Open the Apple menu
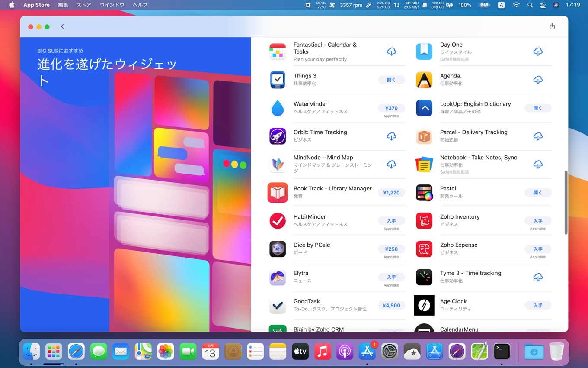The width and height of the screenshot is (588, 368). (x=12, y=5)
